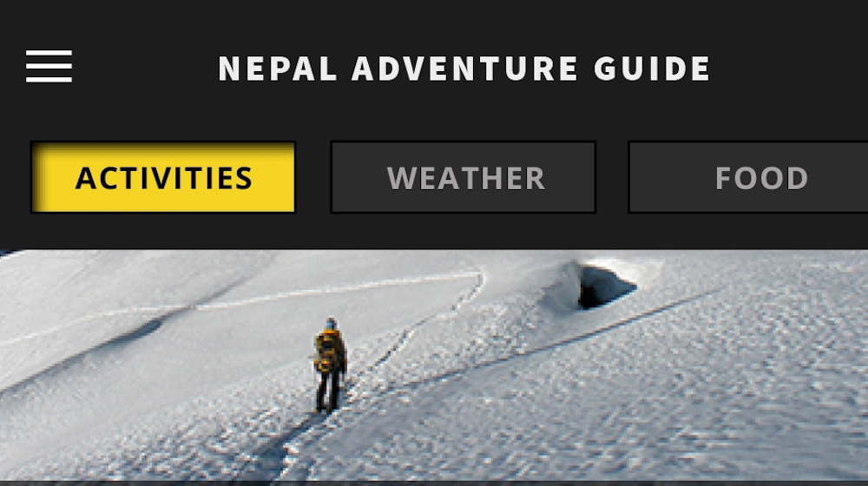Click the yellow Activities tab
868x486 pixels.
tap(163, 177)
